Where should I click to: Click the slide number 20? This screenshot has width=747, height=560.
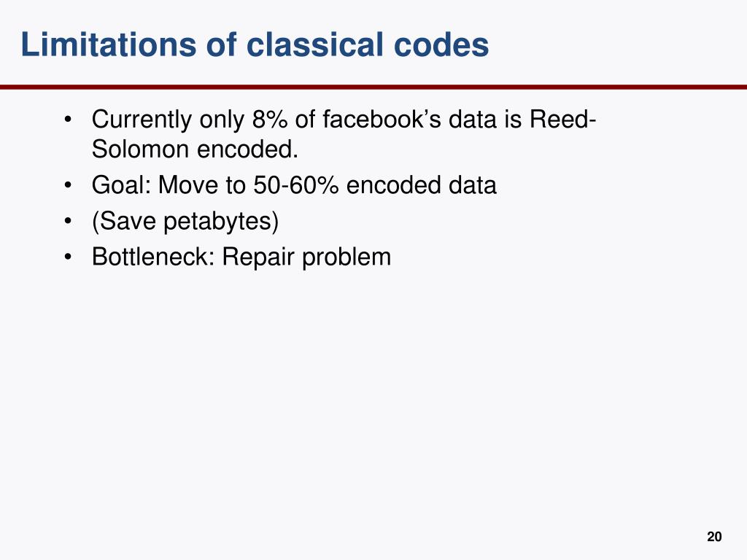[714, 537]
